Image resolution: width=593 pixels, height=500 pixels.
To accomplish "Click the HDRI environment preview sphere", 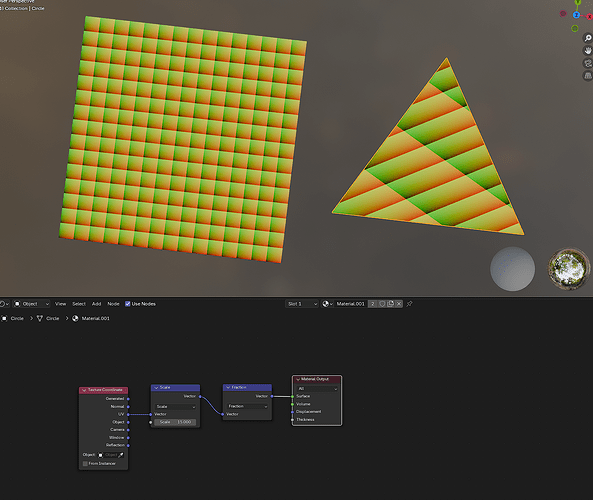I will coord(569,269).
